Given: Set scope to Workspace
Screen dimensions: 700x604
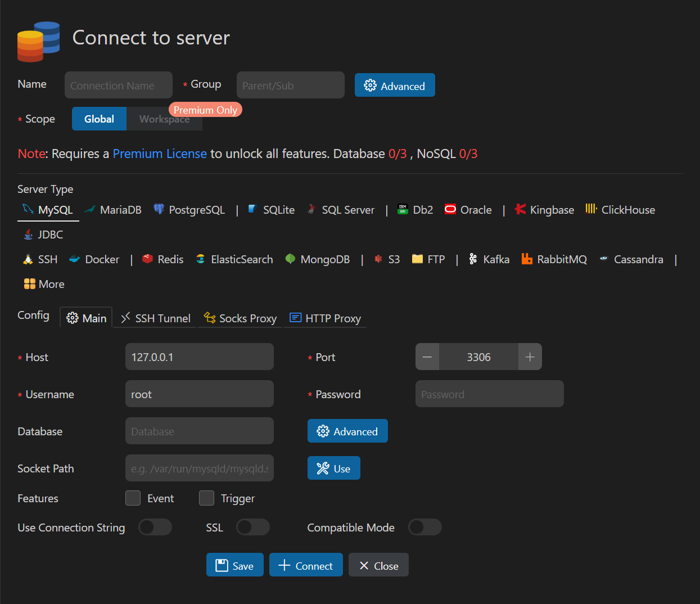Looking at the screenshot, I should click(x=164, y=119).
